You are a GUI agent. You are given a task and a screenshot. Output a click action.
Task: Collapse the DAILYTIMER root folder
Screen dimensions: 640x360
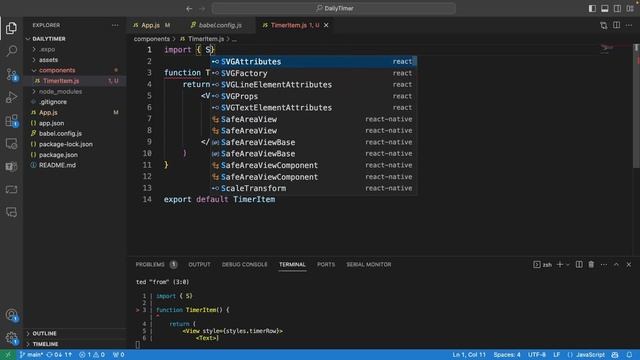coord(49,39)
